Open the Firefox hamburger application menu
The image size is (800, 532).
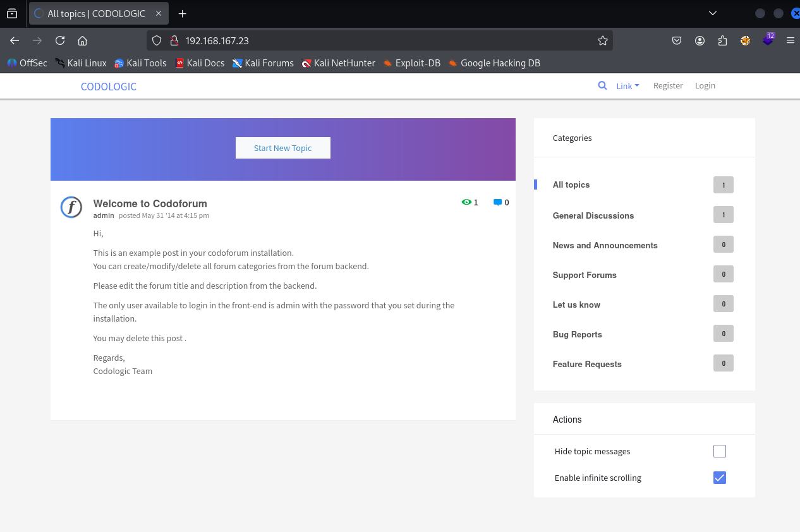(790, 40)
